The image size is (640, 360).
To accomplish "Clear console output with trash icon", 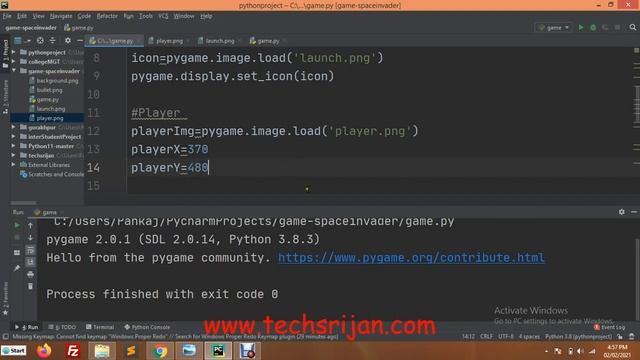I will 30,287.
